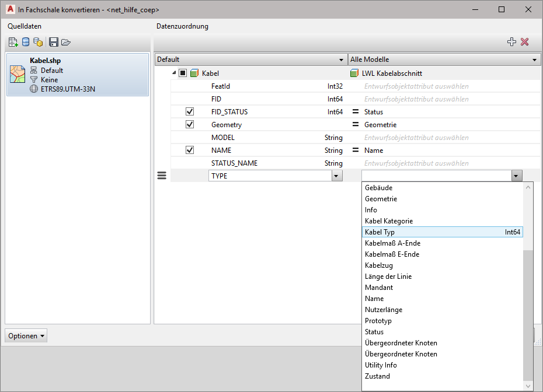Click the add file source icon
Screen dimensions: 543x392
tap(13, 42)
